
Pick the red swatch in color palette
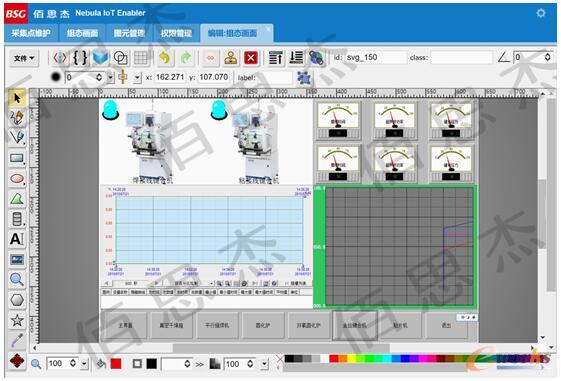point(334,358)
